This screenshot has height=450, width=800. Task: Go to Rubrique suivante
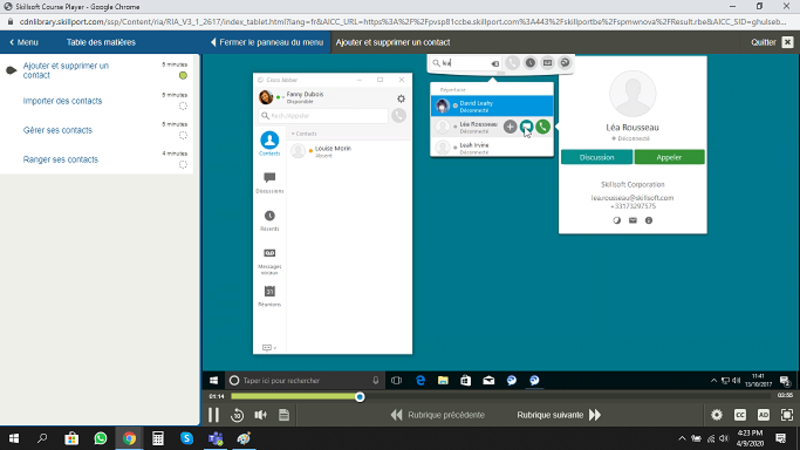pos(559,415)
